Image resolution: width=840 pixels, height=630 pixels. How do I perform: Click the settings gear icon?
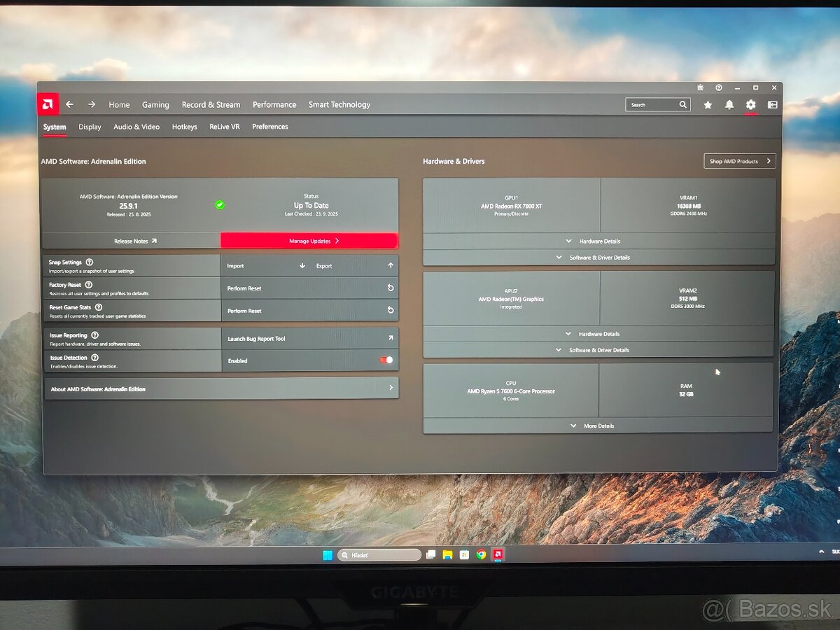[x=750, y=105]
